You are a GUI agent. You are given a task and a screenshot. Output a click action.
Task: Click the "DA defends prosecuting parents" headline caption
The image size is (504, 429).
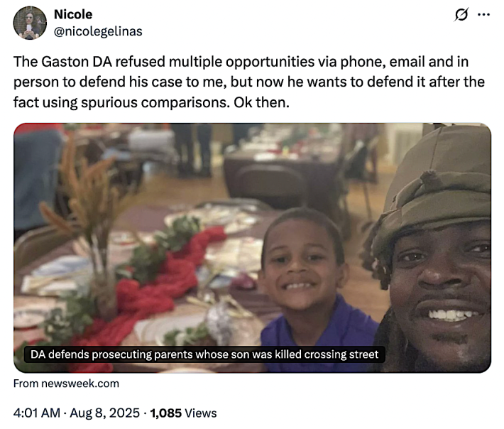point(204,354)
